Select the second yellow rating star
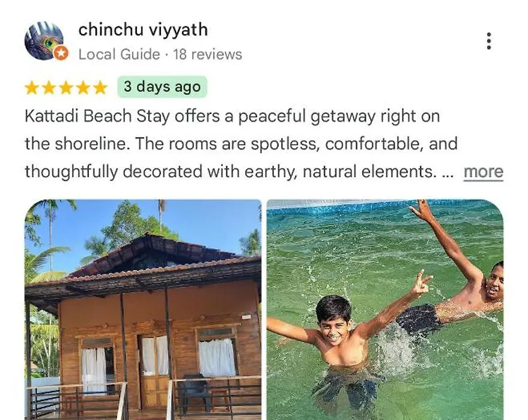The height and width of the screenshot is (420, 528). (49, 88)
